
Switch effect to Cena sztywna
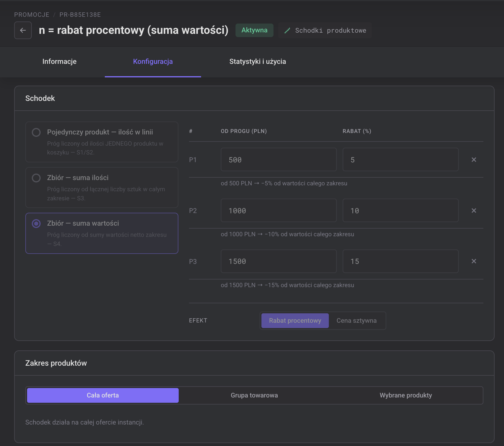357,320
